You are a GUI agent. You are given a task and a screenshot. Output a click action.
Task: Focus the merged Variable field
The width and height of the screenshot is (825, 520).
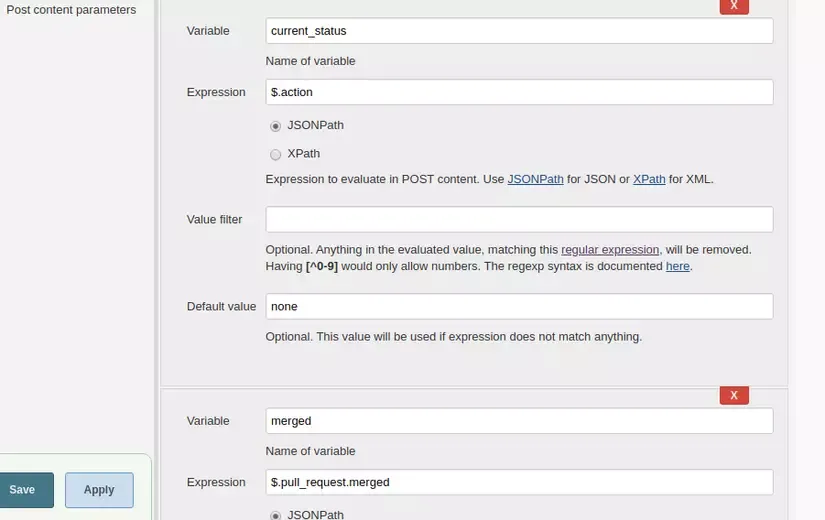tap(519, 421)
